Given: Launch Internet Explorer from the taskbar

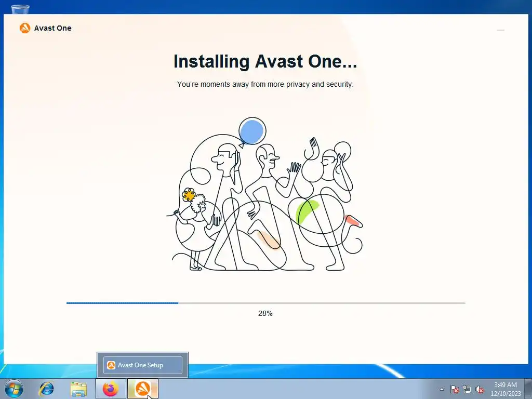Looking at the screenshot, I should (x=46, y=389).
